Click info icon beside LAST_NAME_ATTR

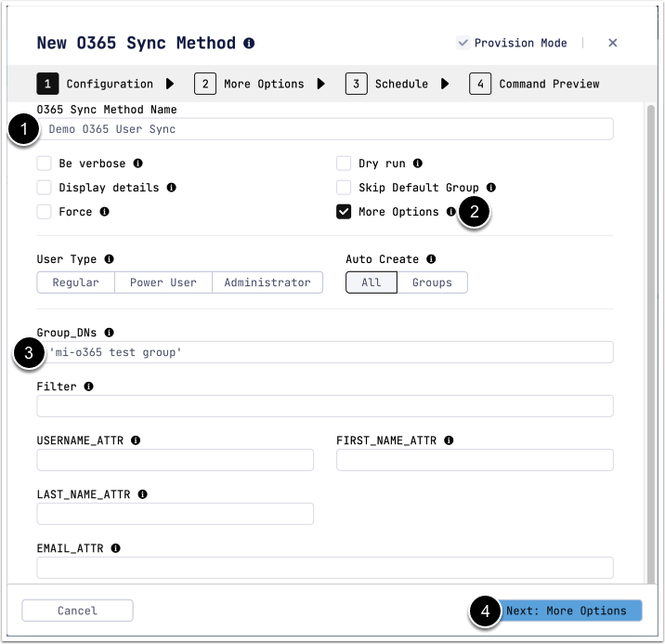142,494
